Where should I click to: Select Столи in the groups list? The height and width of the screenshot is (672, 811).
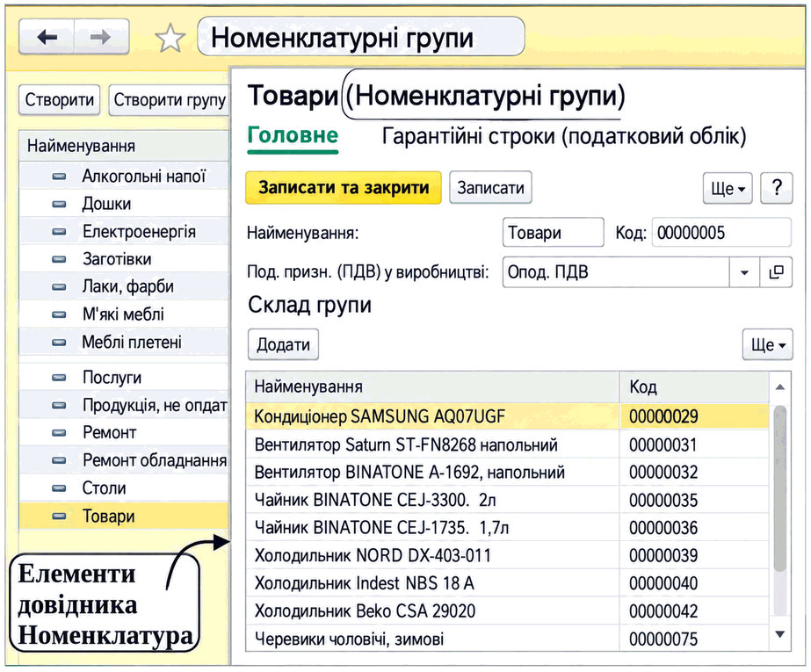point(124,488)
